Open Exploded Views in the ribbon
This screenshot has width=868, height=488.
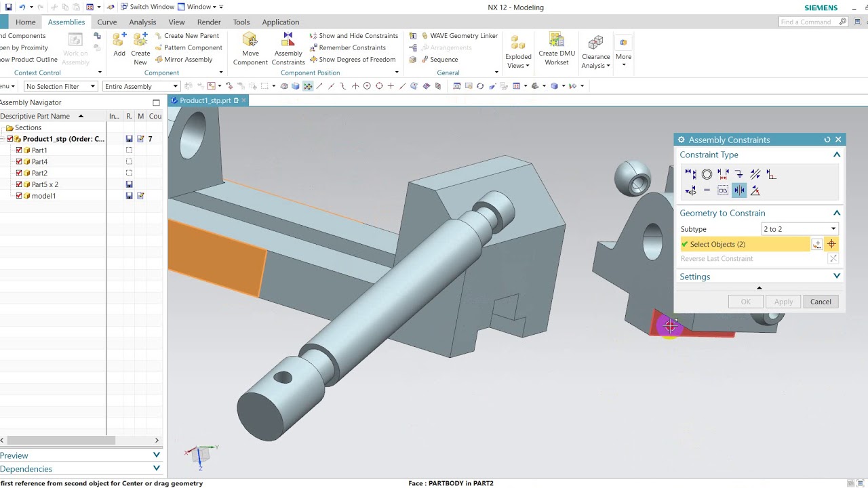coord(518,52)
